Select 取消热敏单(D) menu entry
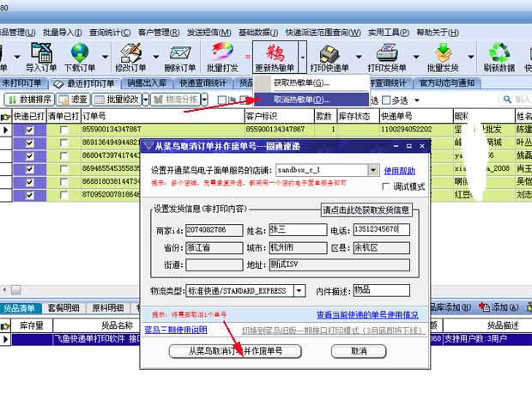This screenshot has width=532, height=401. pyautogui.click(x=311, y=100)
